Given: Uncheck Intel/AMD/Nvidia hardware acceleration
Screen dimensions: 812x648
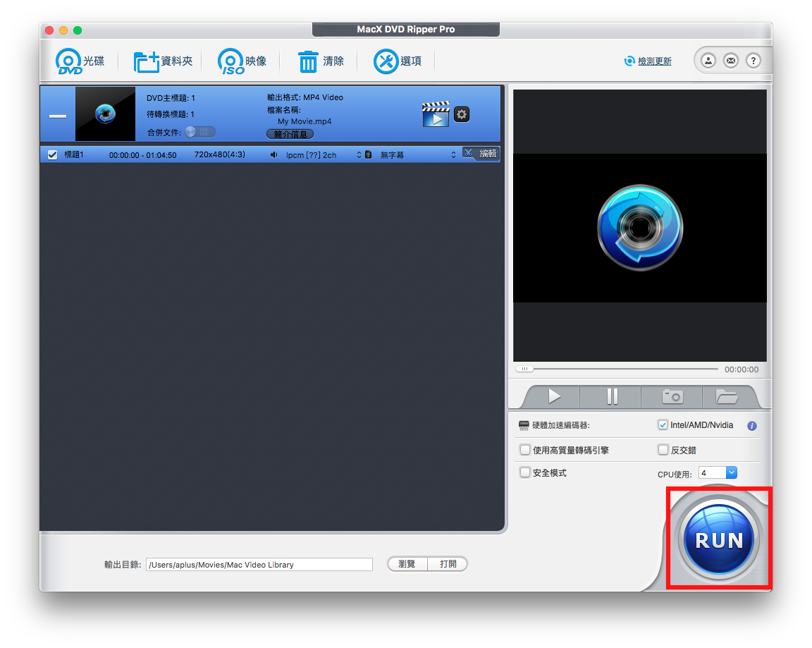Looking at the screenshot, I should pos(663,424).
